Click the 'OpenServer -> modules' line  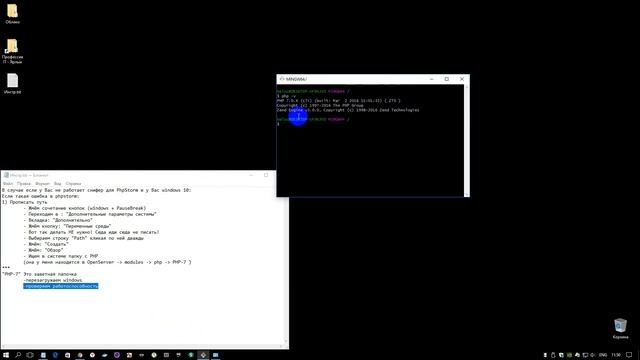pyautogui.click(x=107, y=262)
